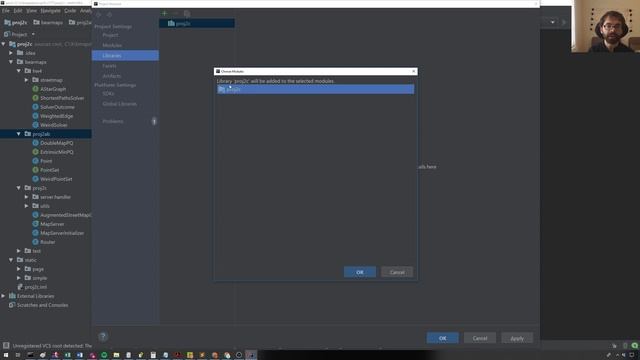Select proj2c library in libraries list
The height and width of the screenshot is (360, 640).
pos(197,23)
